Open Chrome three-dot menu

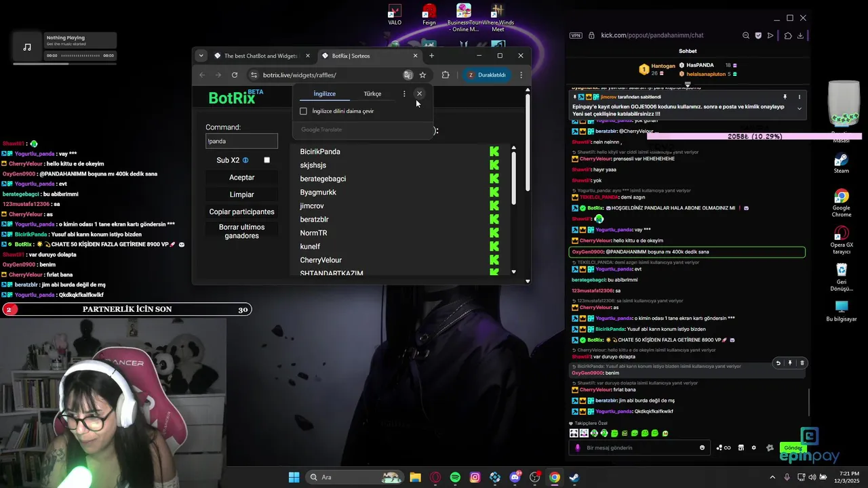(521, 75)
